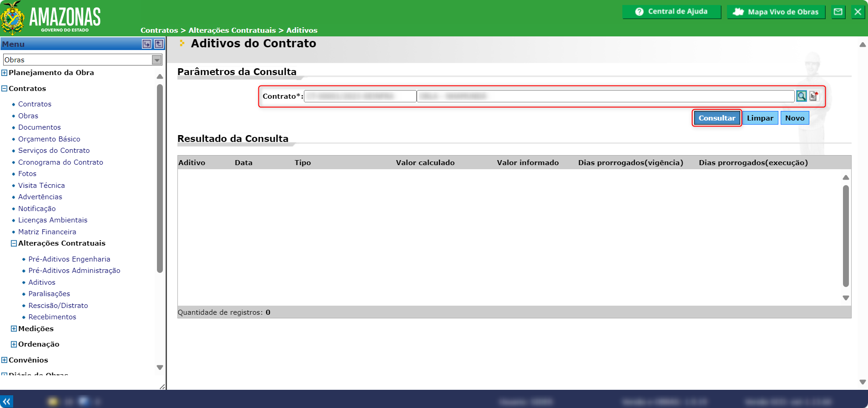Open Cronograma do Contrato link
868x408 pixels.
(61, 162)
